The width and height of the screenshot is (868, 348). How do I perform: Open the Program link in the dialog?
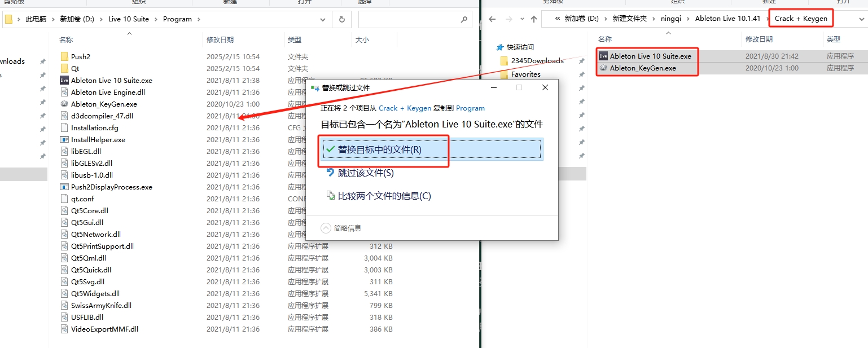pyautogui.click(x=470, y=108)
